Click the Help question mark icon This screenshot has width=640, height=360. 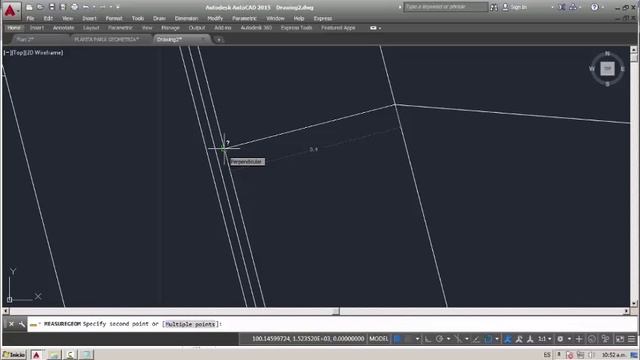(x=595, y=7)
